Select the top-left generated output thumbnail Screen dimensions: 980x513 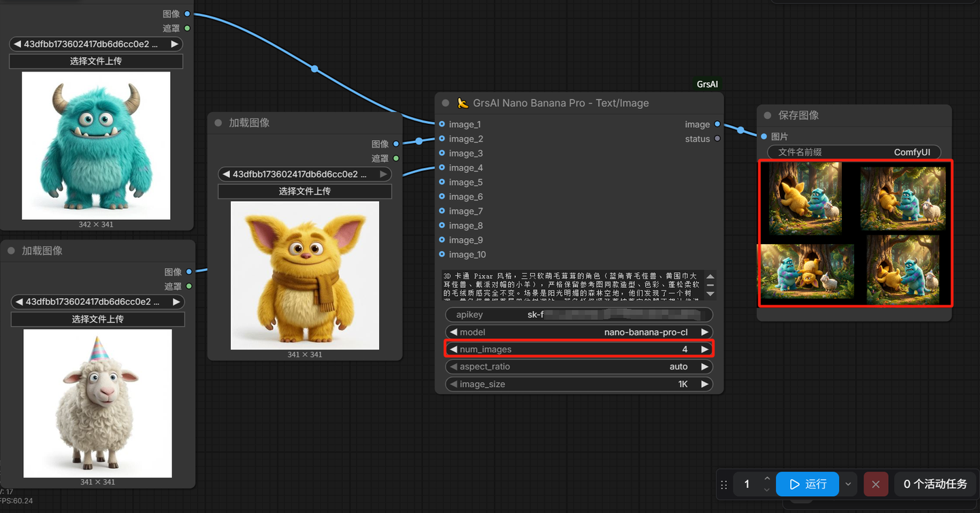pos(805,198)
